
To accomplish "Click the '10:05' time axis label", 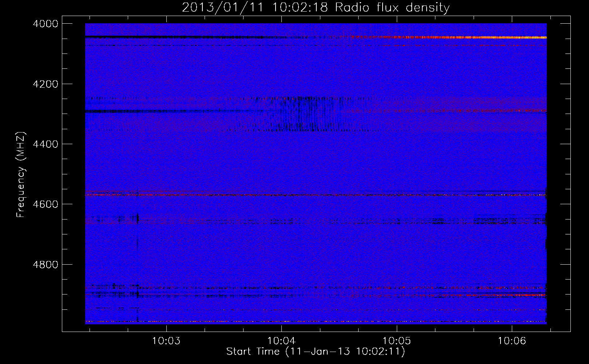I will click(x=396, y=341).
